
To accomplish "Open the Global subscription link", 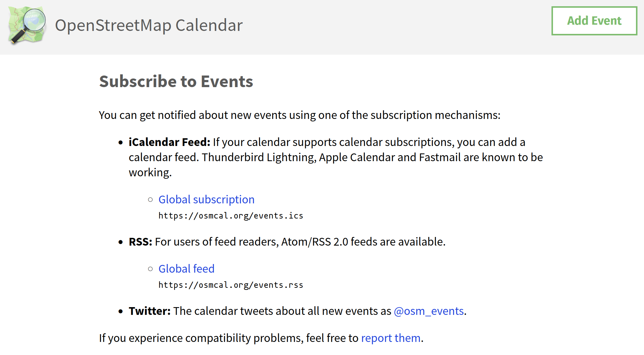I will [x=206, y=200].
